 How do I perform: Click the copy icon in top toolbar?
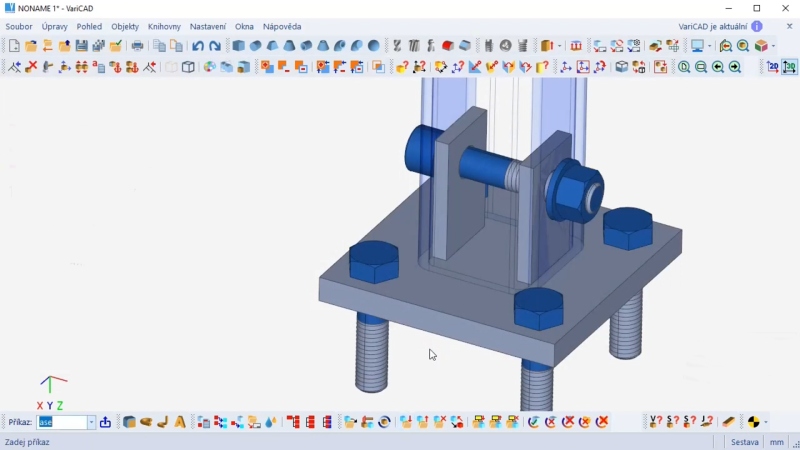pyautogui.click(x=160, y=46)
